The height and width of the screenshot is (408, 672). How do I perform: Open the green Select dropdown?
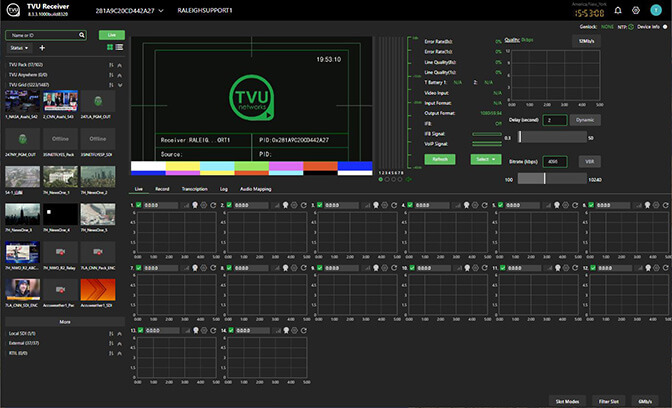[486, 159]
